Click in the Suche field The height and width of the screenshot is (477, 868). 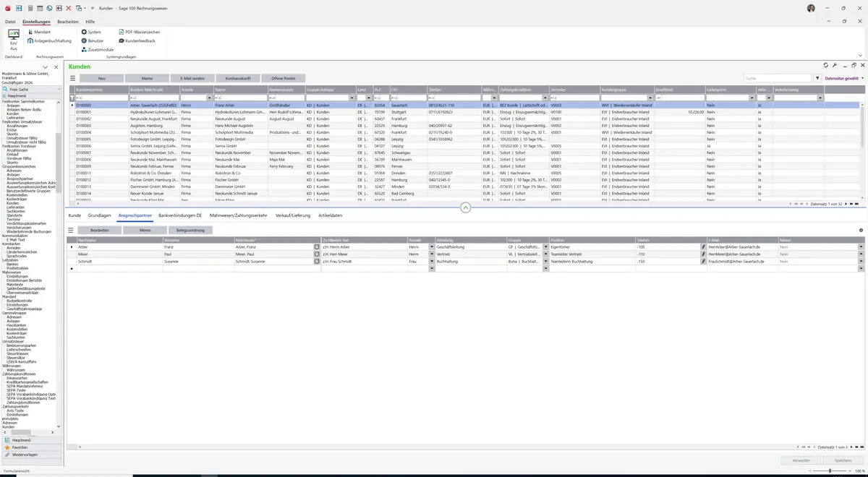click(778, 78)
